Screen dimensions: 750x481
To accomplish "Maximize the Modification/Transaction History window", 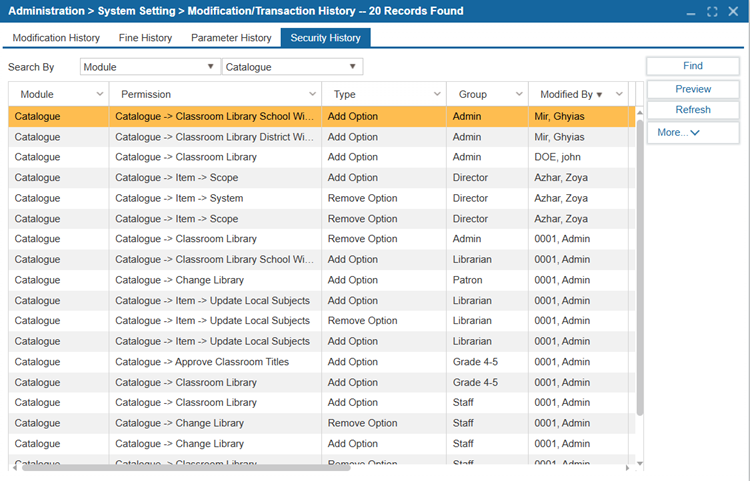I will pyautogui.click(x=712, y=12).
